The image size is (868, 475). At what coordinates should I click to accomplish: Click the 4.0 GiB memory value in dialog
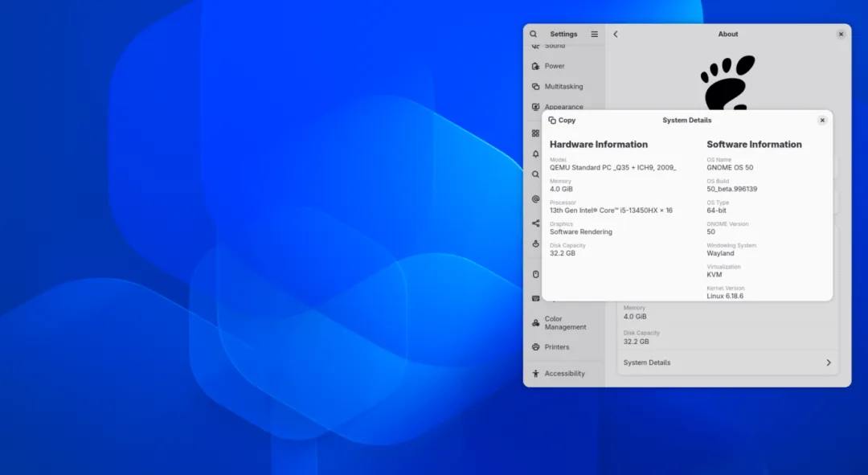pyautogui.click(x=561, y=190)
